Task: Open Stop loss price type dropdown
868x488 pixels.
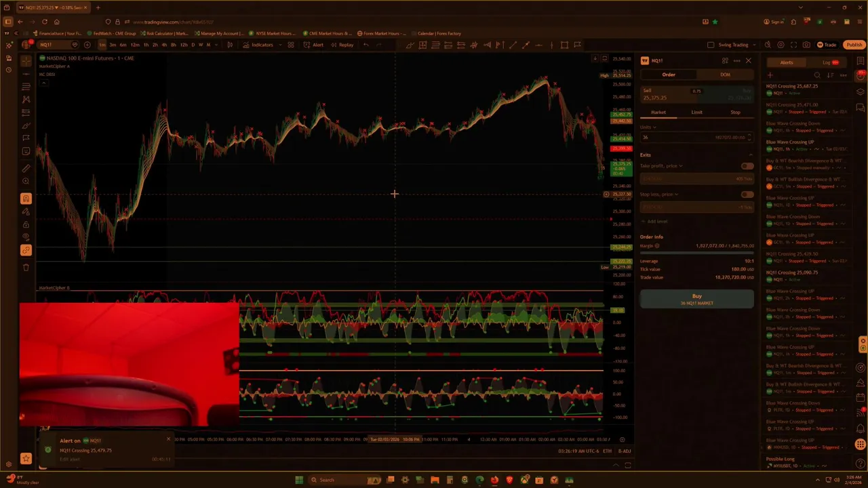Action: click(x=659, y=195)
